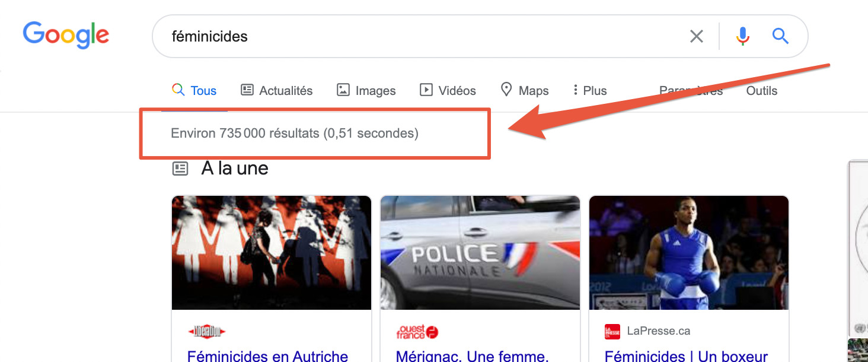Screen dimensions: 868x362
Task: Open the Féminicides en Autriche headline
Action: (267, 355)
